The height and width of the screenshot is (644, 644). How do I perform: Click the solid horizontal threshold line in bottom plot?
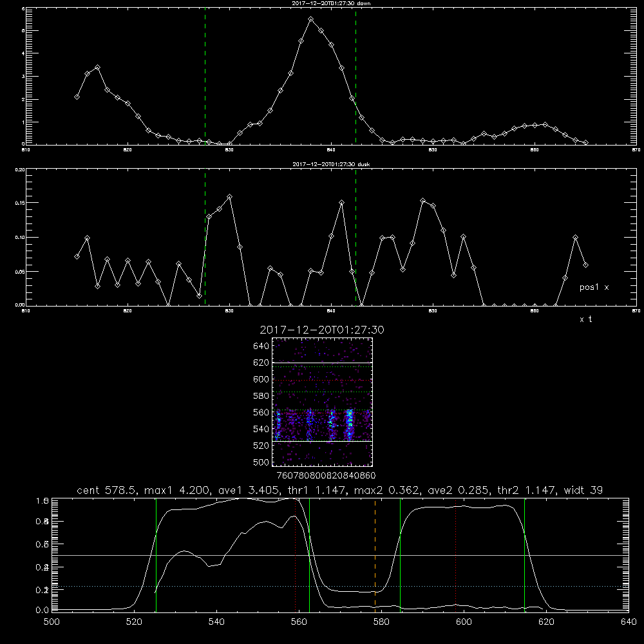coord(340,555)
